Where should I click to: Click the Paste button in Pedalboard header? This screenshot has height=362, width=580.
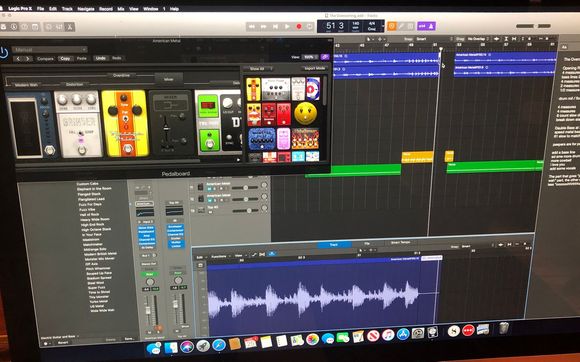point(82,58)
